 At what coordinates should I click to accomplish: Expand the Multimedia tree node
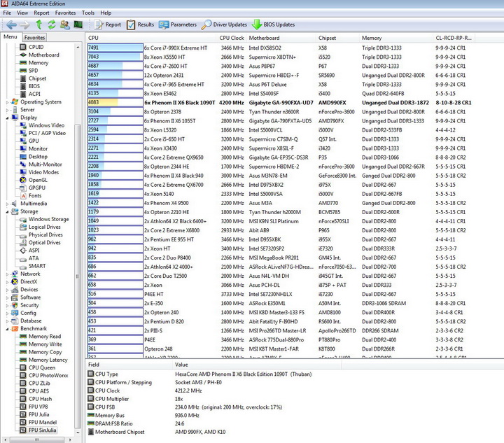7,204
